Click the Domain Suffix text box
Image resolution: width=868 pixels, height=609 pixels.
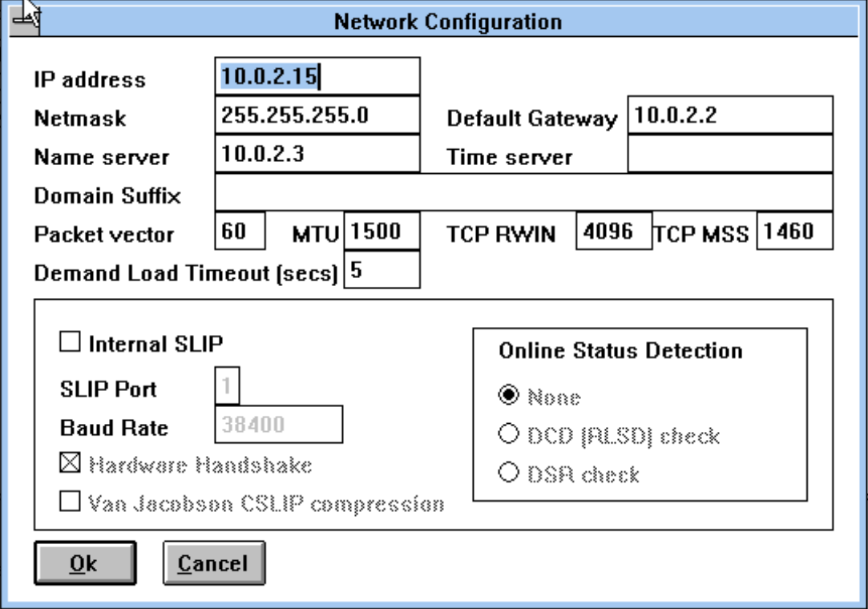(x=524, y=192)
